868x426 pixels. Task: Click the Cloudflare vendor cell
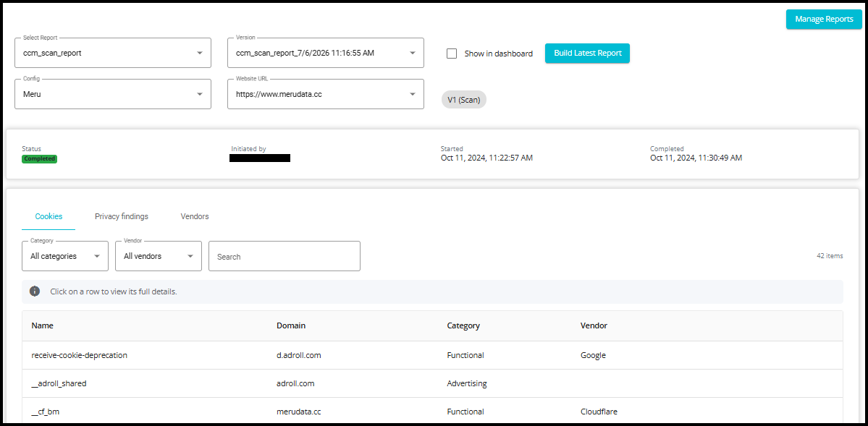[599, 412]
